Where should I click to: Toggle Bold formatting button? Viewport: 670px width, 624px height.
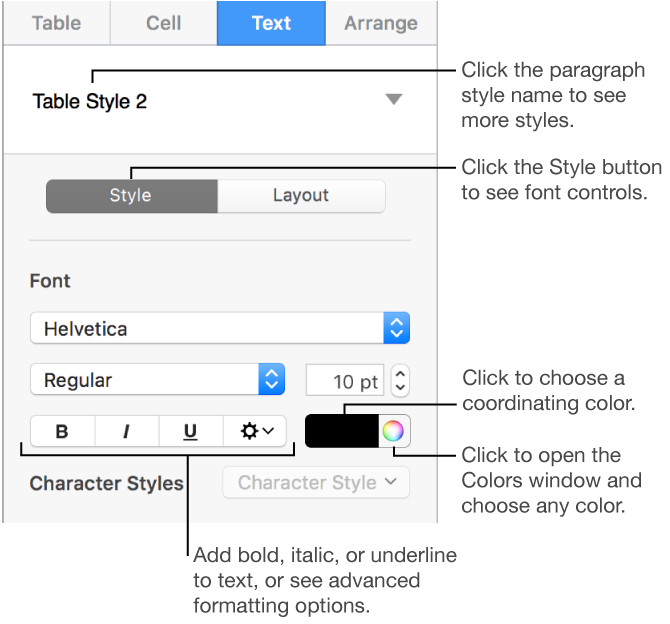point(62,431)
